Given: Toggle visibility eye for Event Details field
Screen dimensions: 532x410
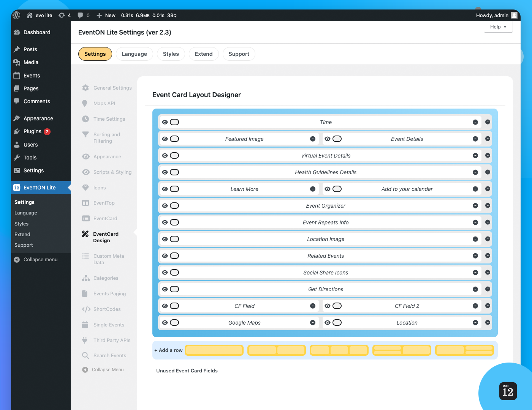Looking at the screenshot, I should pyautogui.click(x=328, y=139).
